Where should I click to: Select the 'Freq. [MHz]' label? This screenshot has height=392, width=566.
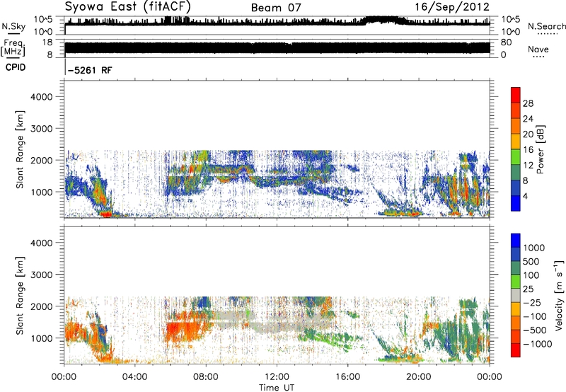tap(13, 47)
